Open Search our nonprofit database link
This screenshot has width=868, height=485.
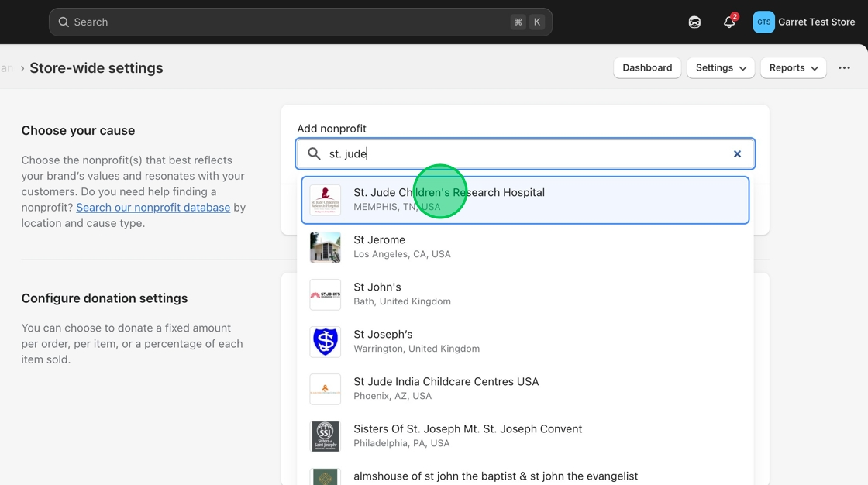tap(153, 208)
